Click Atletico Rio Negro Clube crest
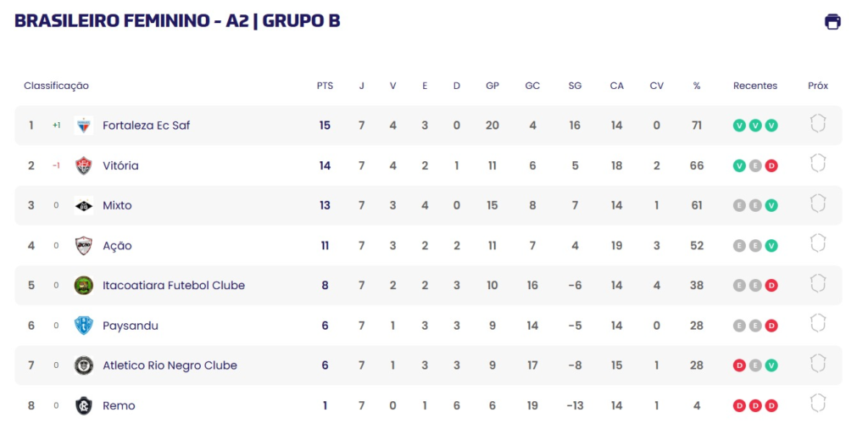868x446 pixels. [84, 365]
